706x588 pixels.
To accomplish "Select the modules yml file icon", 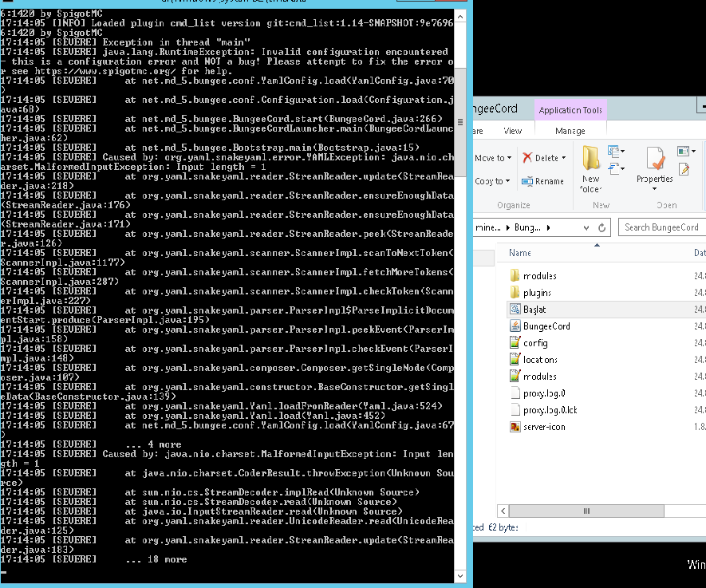I will click(x=515, y=376).
